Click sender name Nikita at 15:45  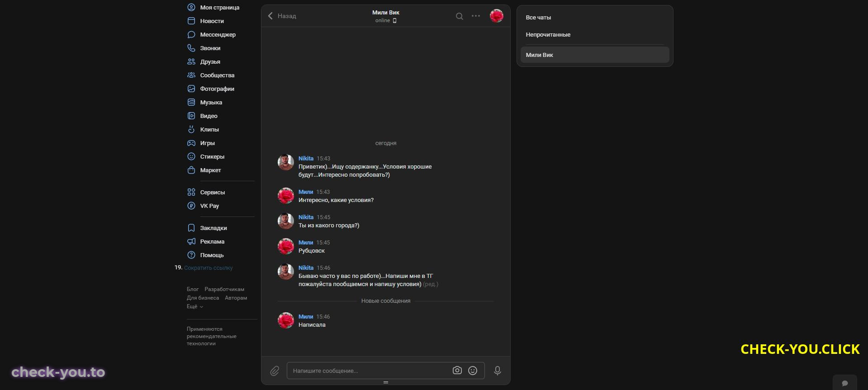[306, 217]
